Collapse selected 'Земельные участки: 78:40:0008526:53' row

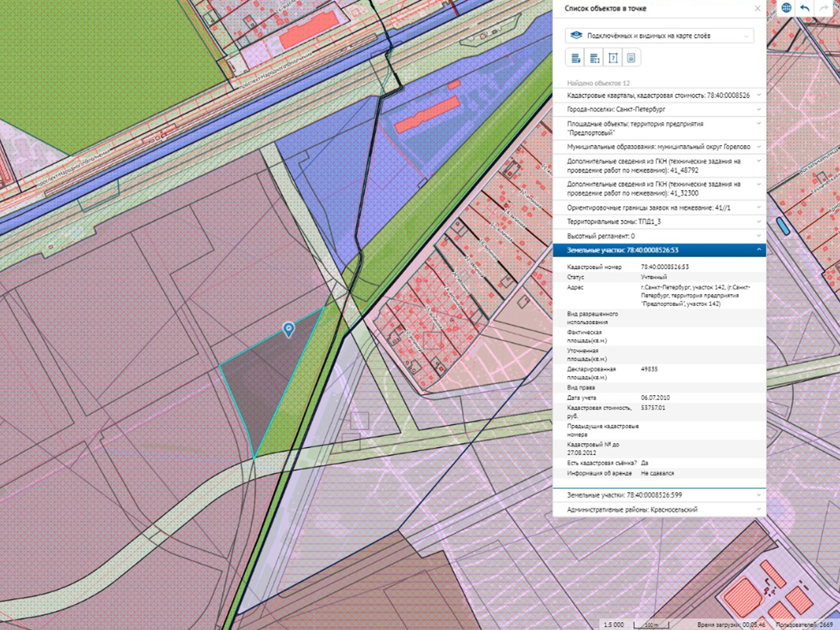pos(659,250)
